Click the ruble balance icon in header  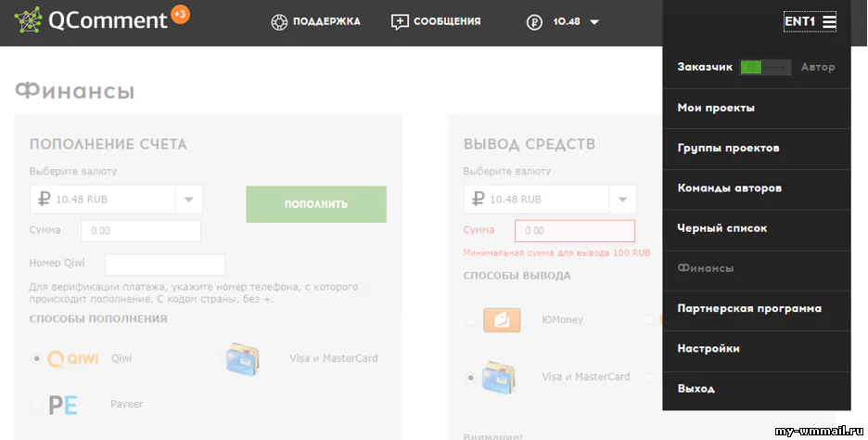tap(533, 22)
